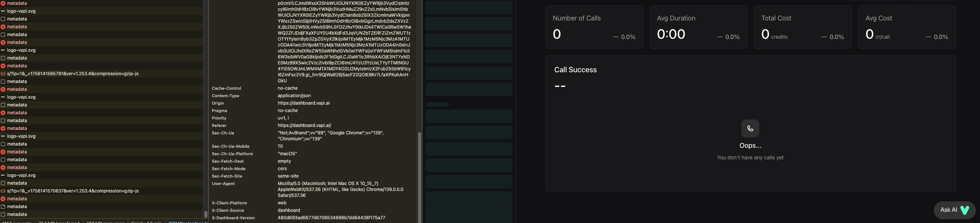This screenshot has height=223, width=980.
Task: Click the Avg Duration 0:00 card
Action: coord(698,27)
